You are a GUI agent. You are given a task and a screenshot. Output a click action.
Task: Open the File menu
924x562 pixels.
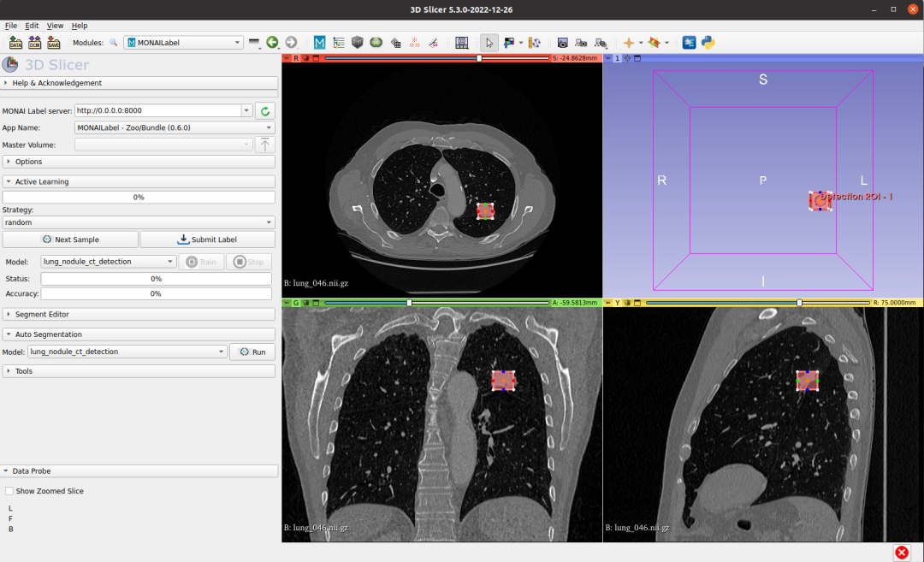pos(10,26)
